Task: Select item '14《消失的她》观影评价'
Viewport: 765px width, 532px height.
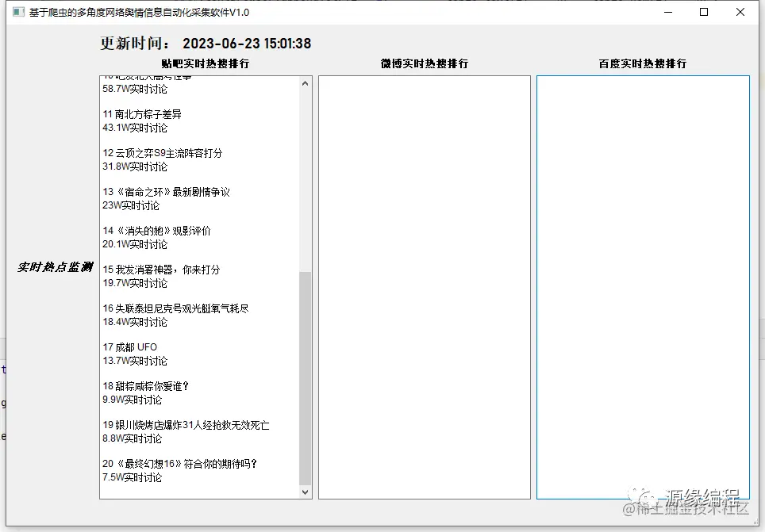Action: pos(156,231)
